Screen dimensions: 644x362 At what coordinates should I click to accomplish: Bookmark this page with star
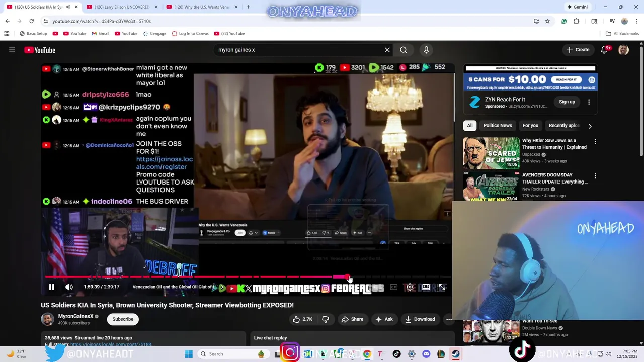pyautogui.click(x=547, y=21)
